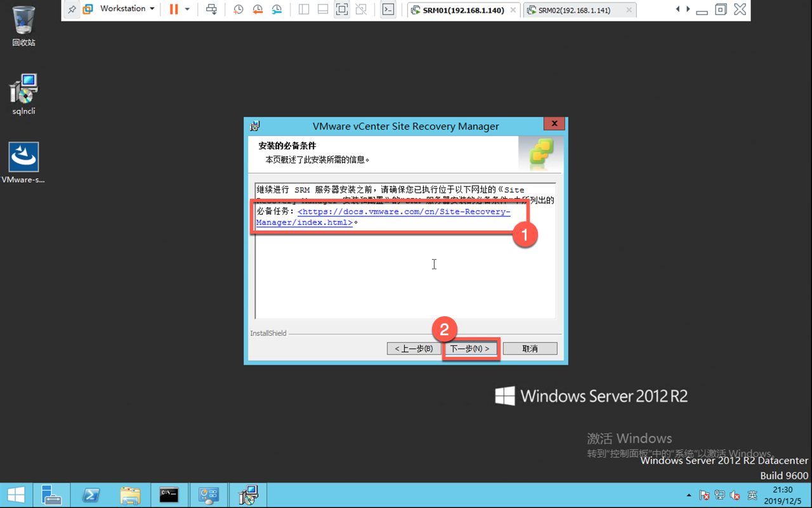Expand the power options dropdown arrow

click(187, 10)
